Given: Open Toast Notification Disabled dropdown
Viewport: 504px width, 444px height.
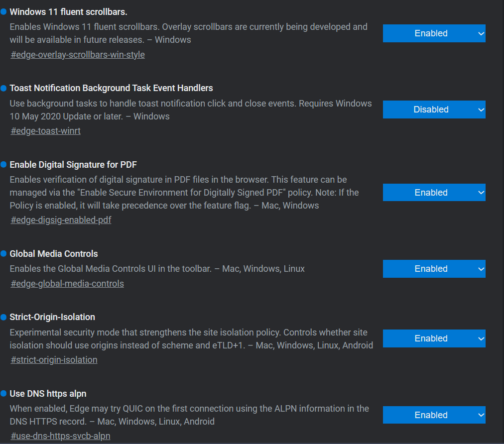Looking at the screenshot, I should [x=434, y=110].
